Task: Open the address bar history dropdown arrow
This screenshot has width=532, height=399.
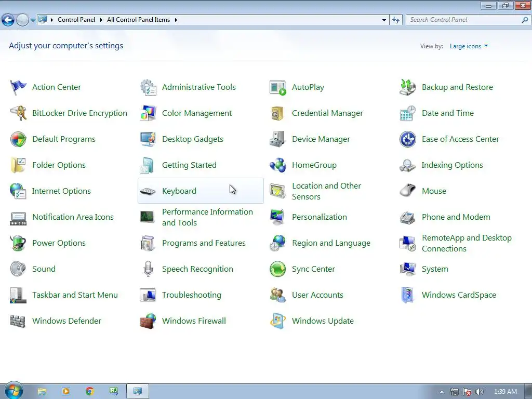Action: (x=384, y=20)
